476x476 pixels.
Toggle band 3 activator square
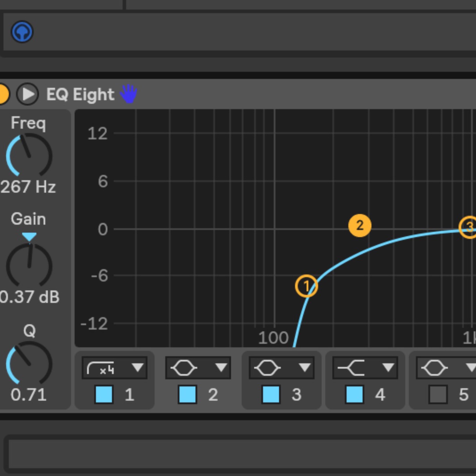pyautogui.click(x=271, y=394)
